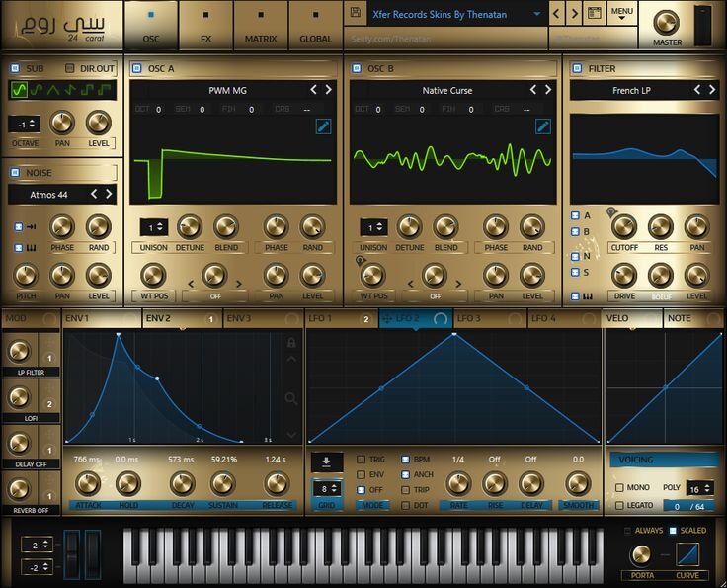727x588 pixels.
Task: Load the previous preset arrow
Action: pyautogui.click(x=556, y=14)
